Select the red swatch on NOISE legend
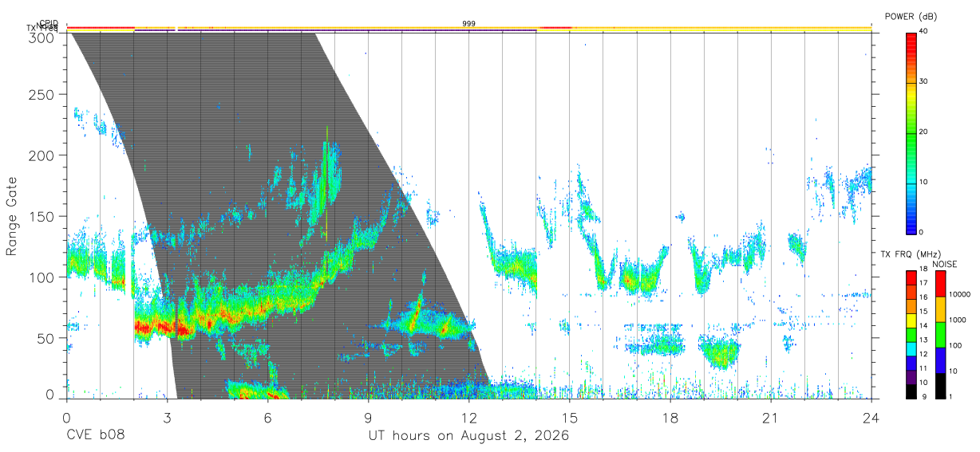The image size is (980, 452). tap(940, 284)
